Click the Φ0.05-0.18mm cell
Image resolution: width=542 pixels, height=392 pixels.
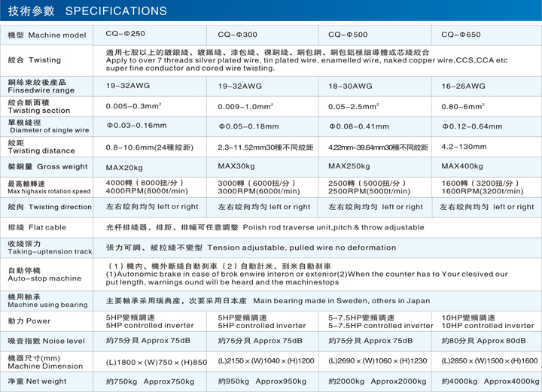tap(248, 126)
